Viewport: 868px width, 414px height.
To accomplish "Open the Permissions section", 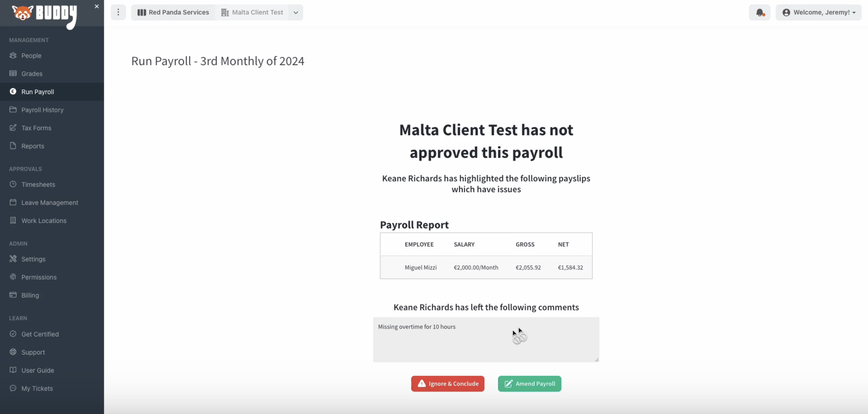I will 39,277.
